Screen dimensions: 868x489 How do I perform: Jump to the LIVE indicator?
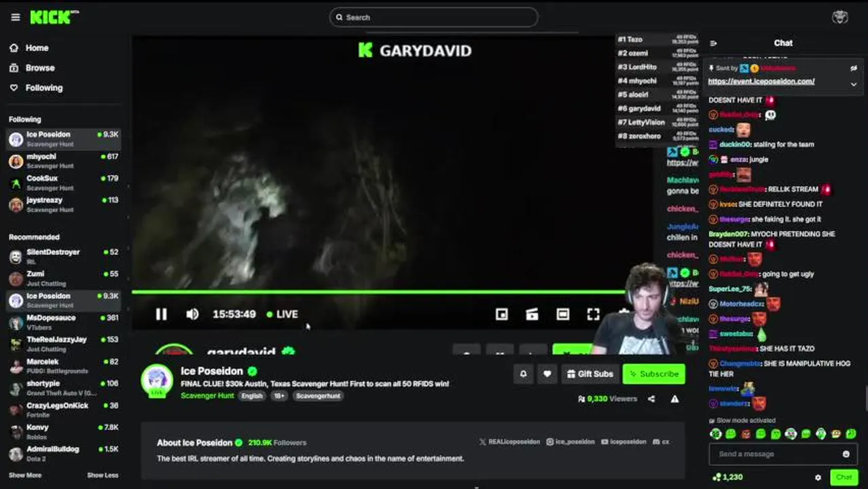[x=283, y=314]
